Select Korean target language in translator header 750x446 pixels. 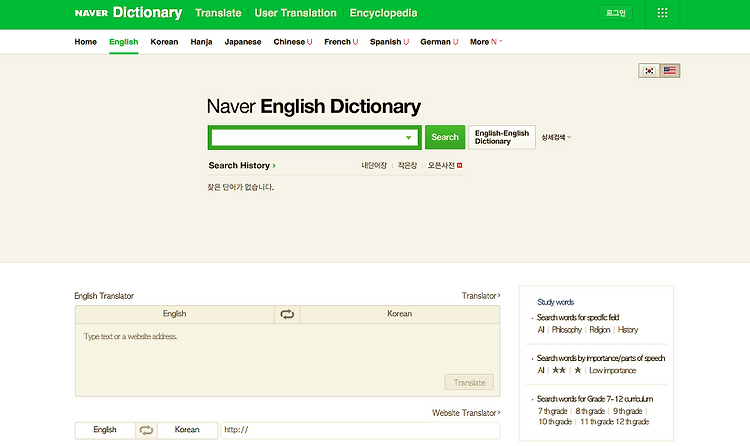(x=399, y=314)
